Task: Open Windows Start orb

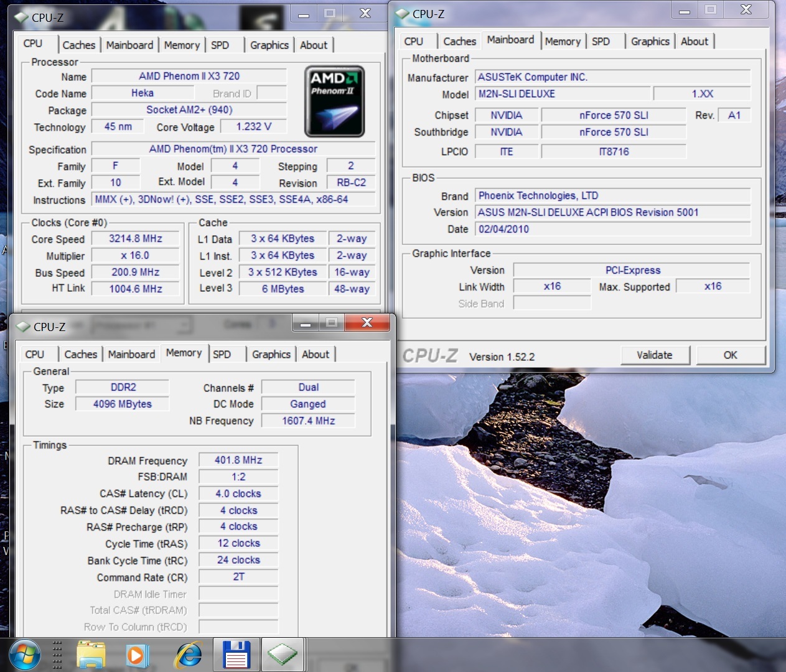Action: (24, 655)
